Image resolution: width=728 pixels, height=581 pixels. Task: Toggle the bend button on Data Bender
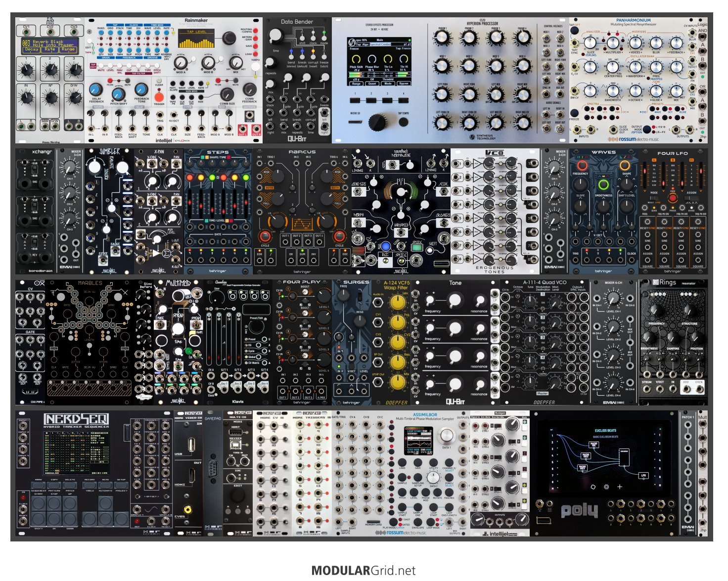(291, 56)
